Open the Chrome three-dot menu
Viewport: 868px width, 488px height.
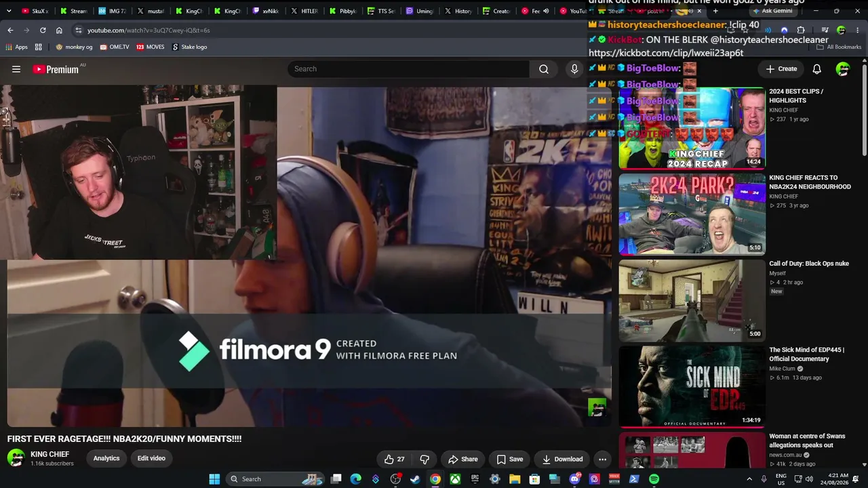coord(856,30)
